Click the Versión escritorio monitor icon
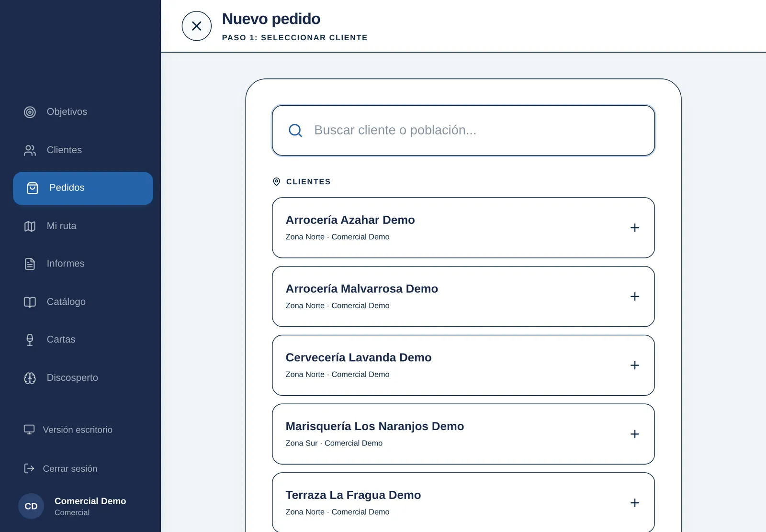This screenshot has height=532, width=766. [29, 430]
